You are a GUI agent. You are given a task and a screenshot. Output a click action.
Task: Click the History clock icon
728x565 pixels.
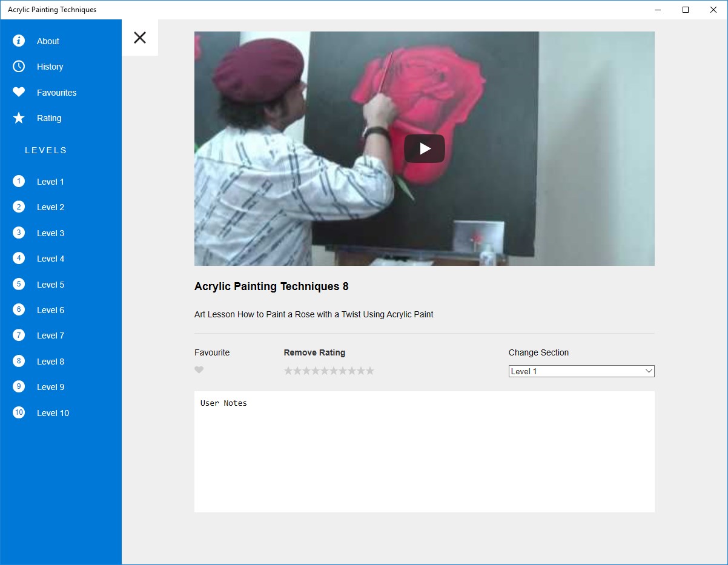[x=19, y=67]
